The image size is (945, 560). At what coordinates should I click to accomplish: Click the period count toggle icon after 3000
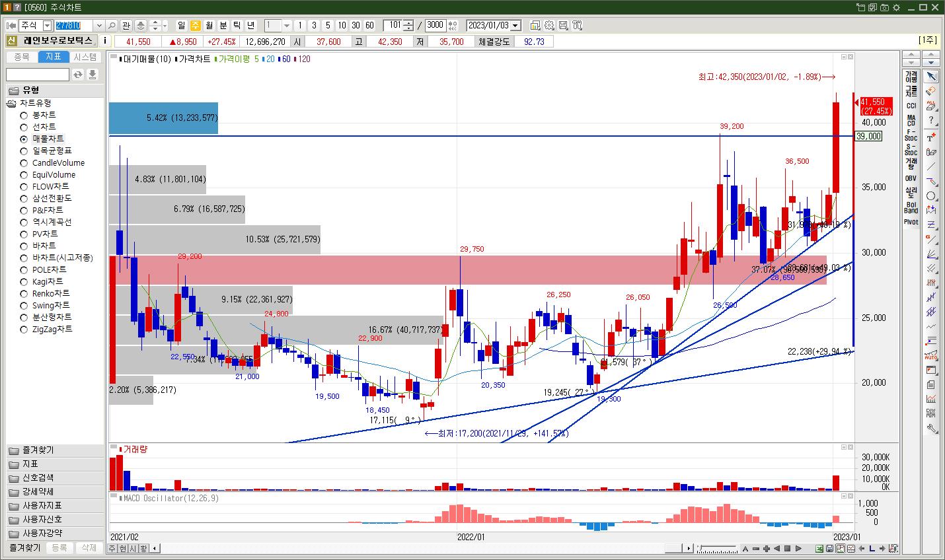(x=453, y=26)
